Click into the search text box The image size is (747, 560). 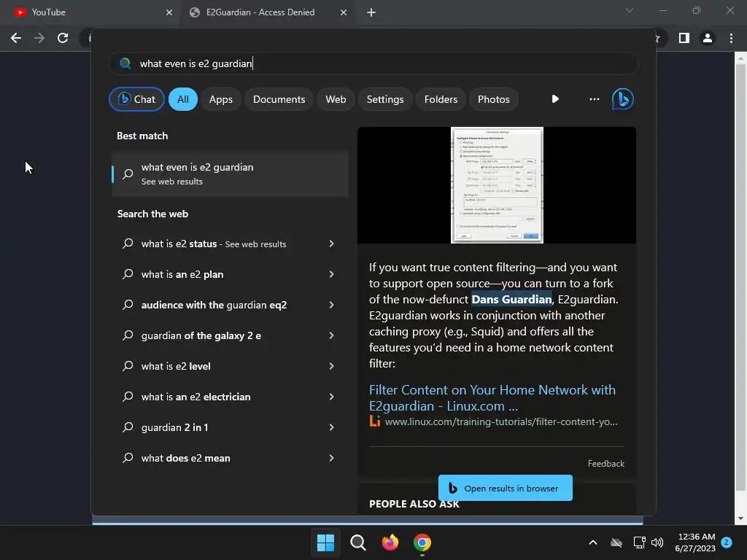tap(373, 63)
